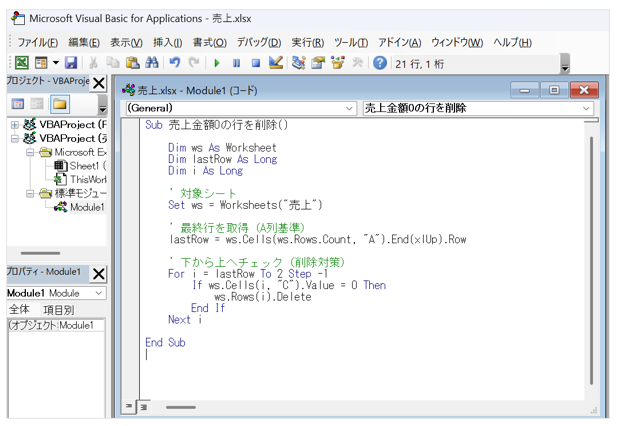Image resolution: width=618 pixels, height=426 pixels.
Task: Click the Insert UserForm toolbar icon
Action: [41, 63]
